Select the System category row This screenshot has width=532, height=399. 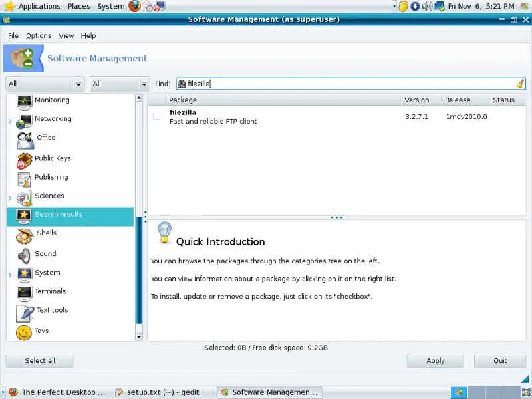click(x=70, y=275)
